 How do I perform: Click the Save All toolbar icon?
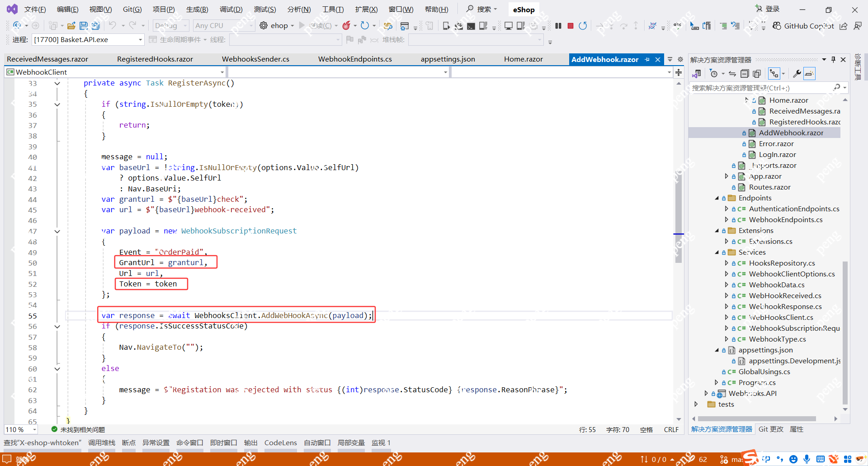[x=96, y=26]
